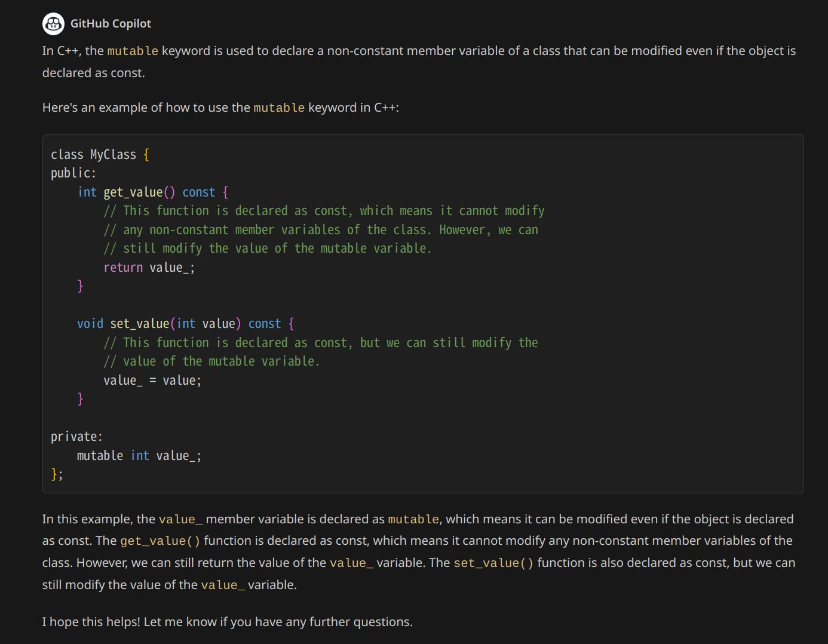The width and height of the screenshot is (828, 644).
Task: Click the GitHub Copilot avatar icon
Action: pos(53,24)
